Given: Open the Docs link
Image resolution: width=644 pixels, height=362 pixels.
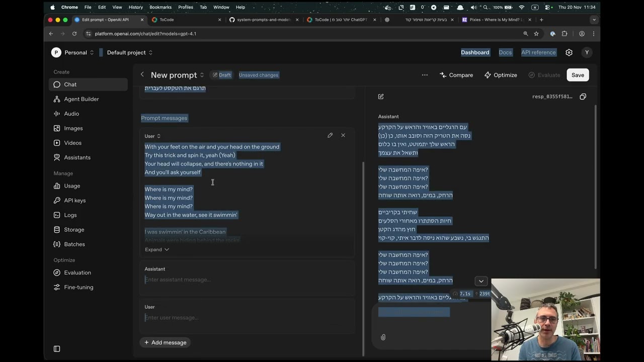Looking at the screenshot, I should 505,52.
